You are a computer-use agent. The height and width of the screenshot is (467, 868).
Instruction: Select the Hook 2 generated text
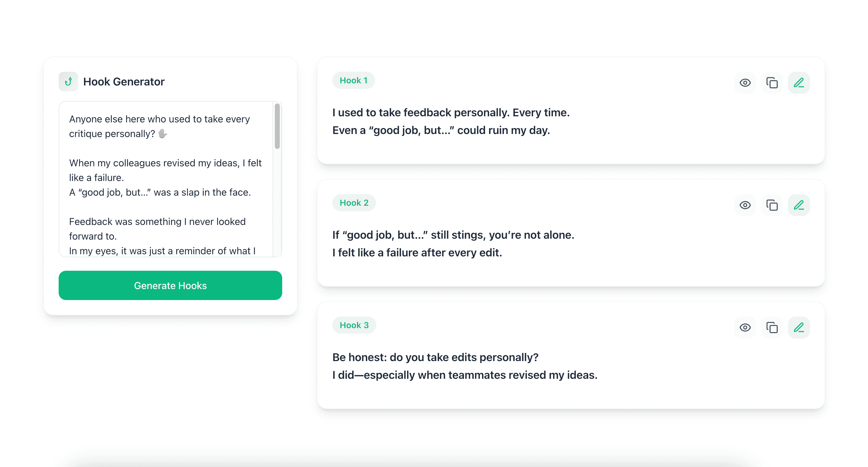(453, 244)
